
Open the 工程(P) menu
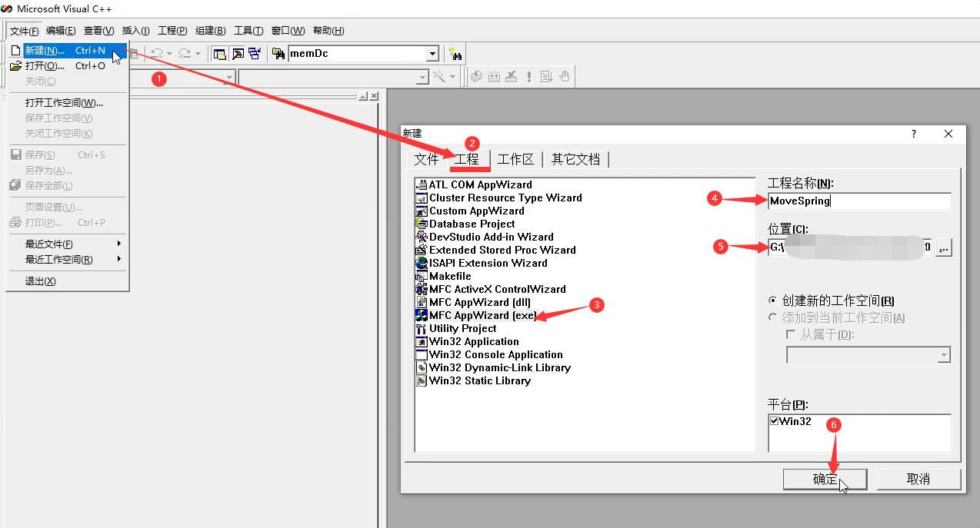(172, 31)
